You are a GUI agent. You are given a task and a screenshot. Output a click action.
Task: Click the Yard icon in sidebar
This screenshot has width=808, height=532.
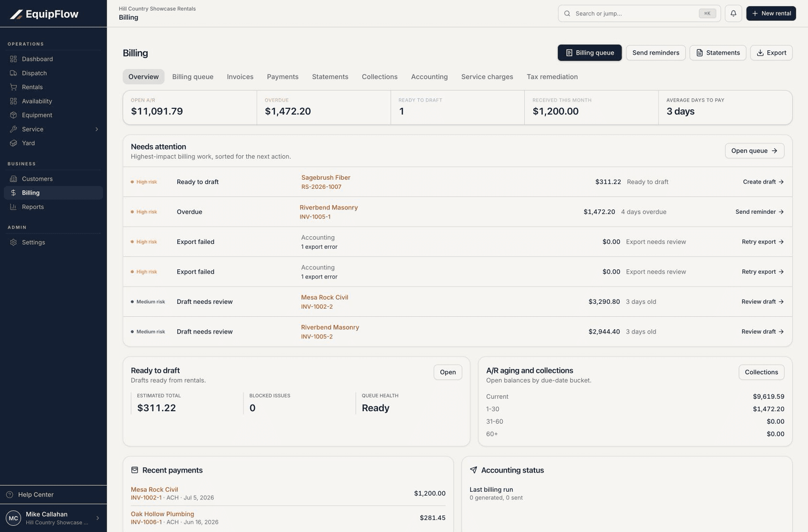13,143
